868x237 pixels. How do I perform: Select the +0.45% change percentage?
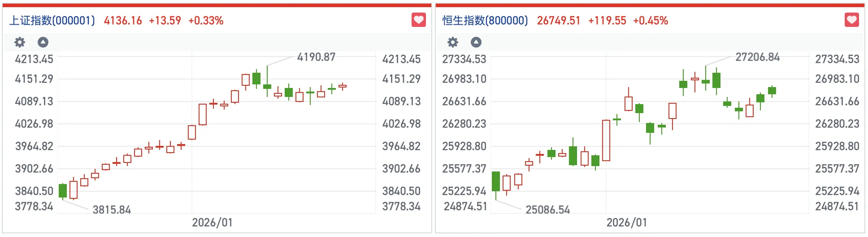651,21
